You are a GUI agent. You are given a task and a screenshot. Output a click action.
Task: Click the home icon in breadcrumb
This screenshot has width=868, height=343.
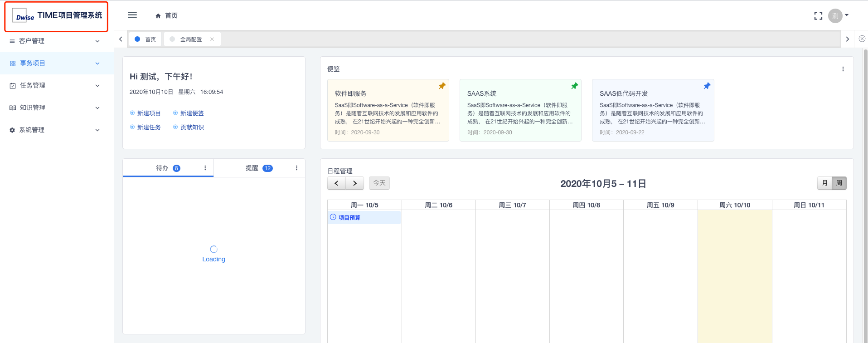158,16
